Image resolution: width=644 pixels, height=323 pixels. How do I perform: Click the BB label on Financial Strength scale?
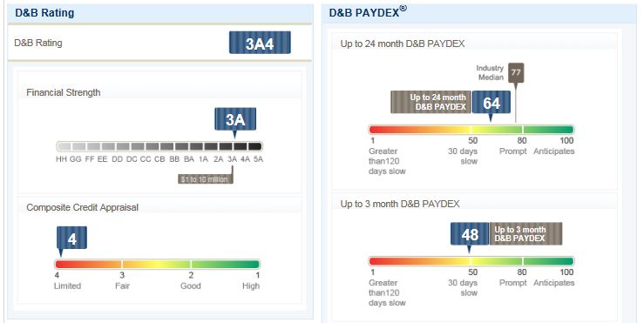pyautogui.click(x=174, y=159)
